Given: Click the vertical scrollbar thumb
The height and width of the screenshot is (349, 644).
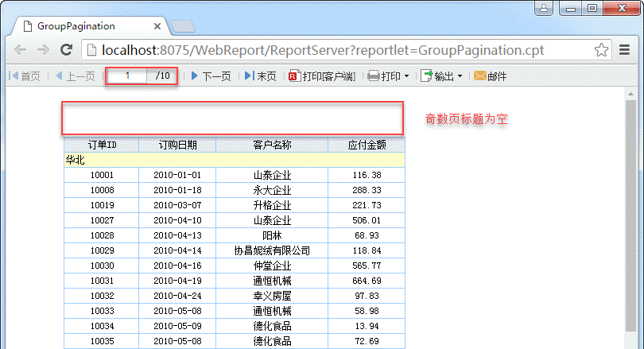Looking at the screenshot, I should (630, 215).
